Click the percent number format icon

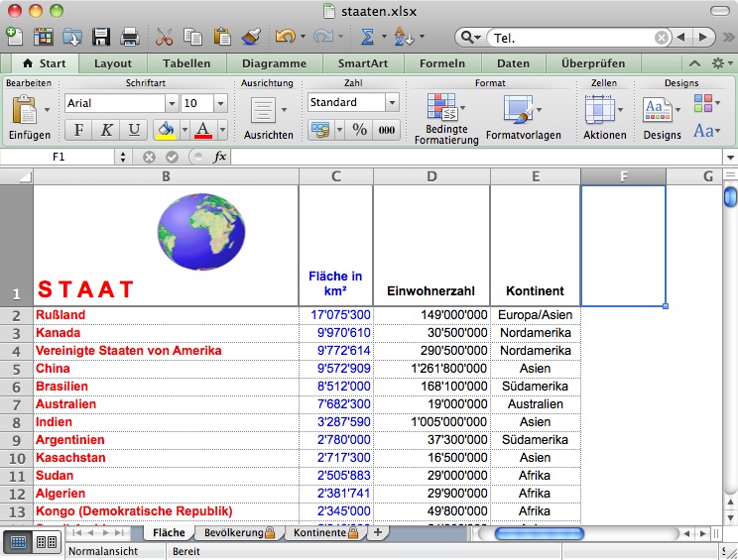coord(359,130)
